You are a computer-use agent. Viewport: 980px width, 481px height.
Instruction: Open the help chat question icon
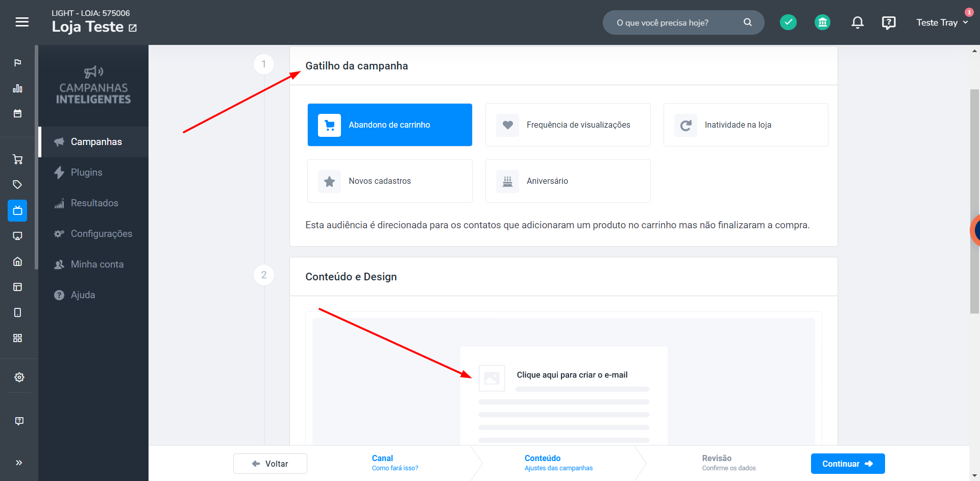889,22
